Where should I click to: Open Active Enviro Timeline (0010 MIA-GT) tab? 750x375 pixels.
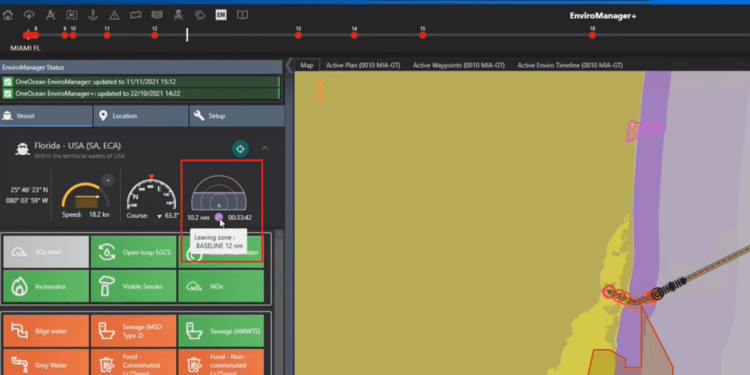tap(570, 65)
